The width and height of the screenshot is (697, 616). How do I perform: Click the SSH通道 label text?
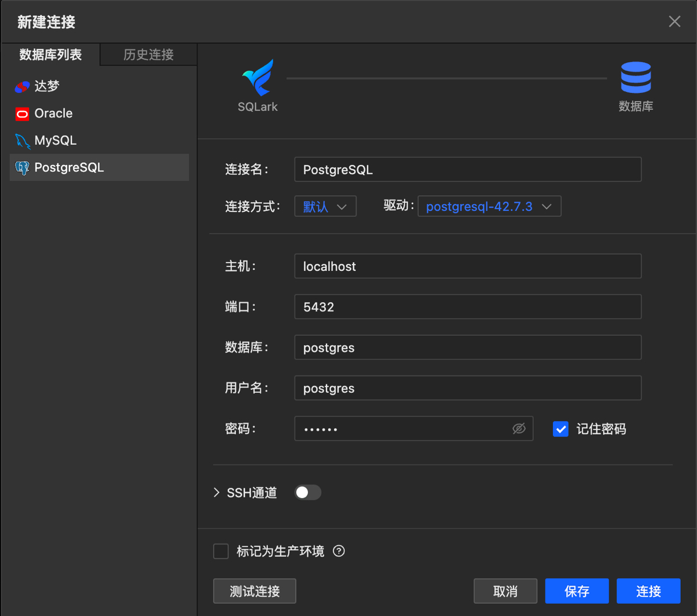click(x=252, y=493)
